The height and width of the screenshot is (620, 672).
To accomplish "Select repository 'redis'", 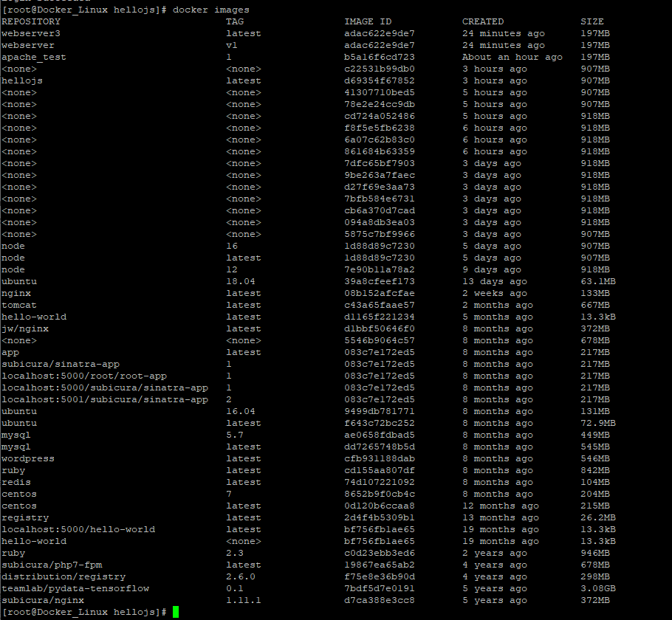I will tap(16, 482).
